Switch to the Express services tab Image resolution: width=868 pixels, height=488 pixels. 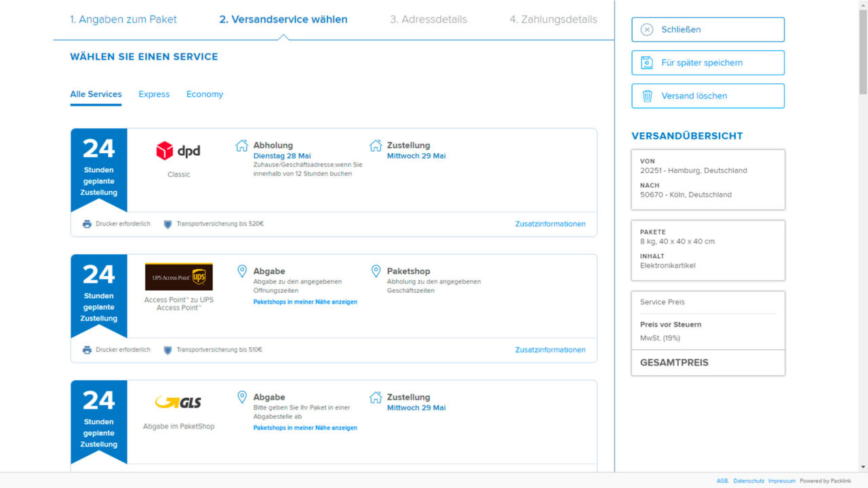click(x=154, y=94)
